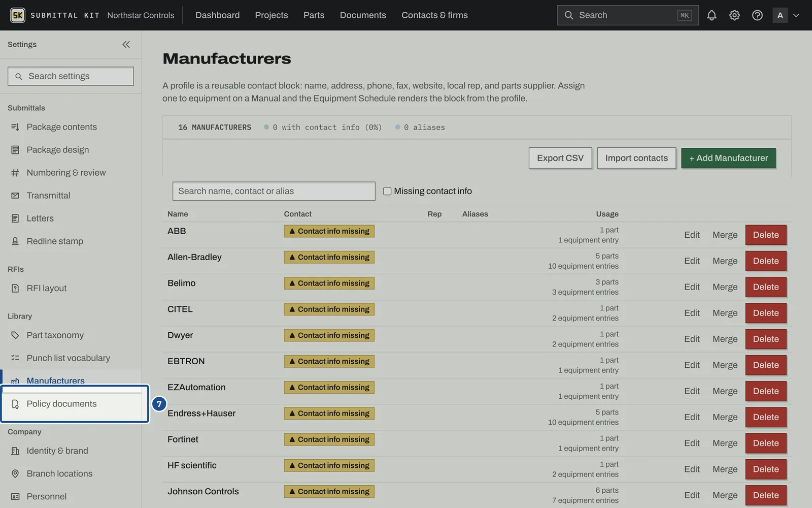Edit the Allen-Bradley manufacturer
Screen dimensions: 812x508
click(x=692, y=261)
